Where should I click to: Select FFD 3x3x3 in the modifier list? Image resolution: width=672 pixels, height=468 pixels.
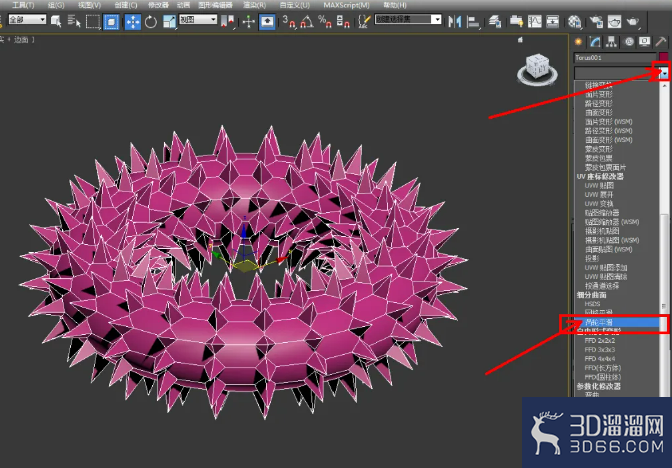(600, 349)
